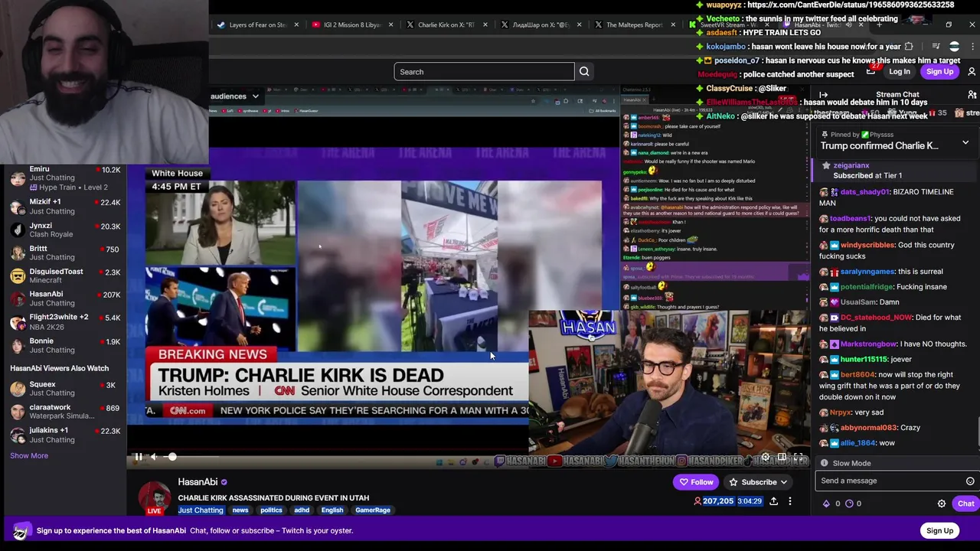Image resolution: width=980 pixels, height=551 pixels.
Task: Click the Slow Mode info icon
Action: (x=824, y=463)
